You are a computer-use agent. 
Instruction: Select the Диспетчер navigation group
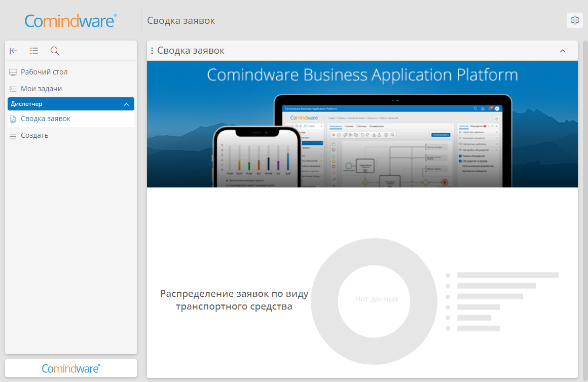[71, 104]
